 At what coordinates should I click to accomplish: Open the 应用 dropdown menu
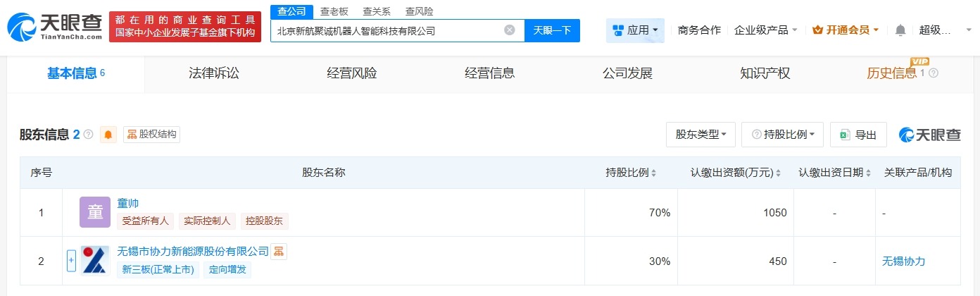point(635,30)
